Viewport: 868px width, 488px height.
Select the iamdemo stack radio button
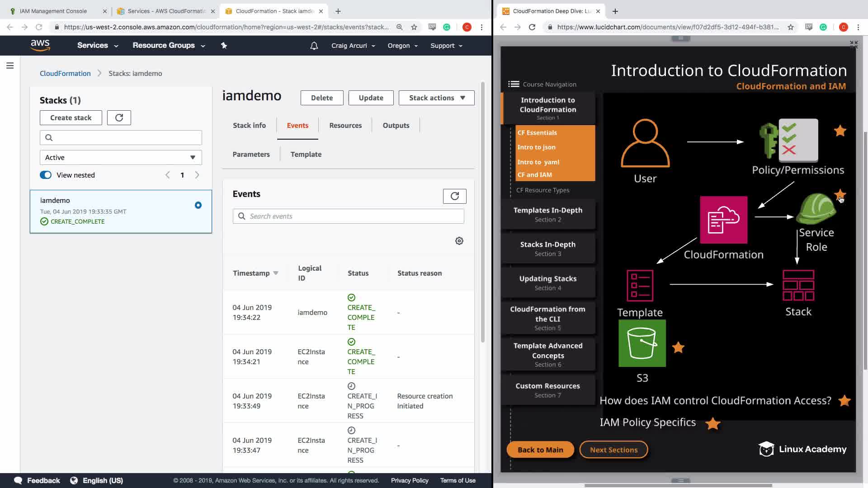coord(198,205)
